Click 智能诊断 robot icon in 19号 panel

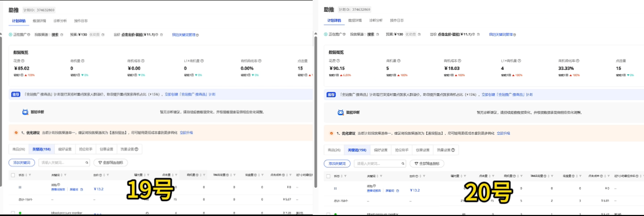tap(25, 112)
